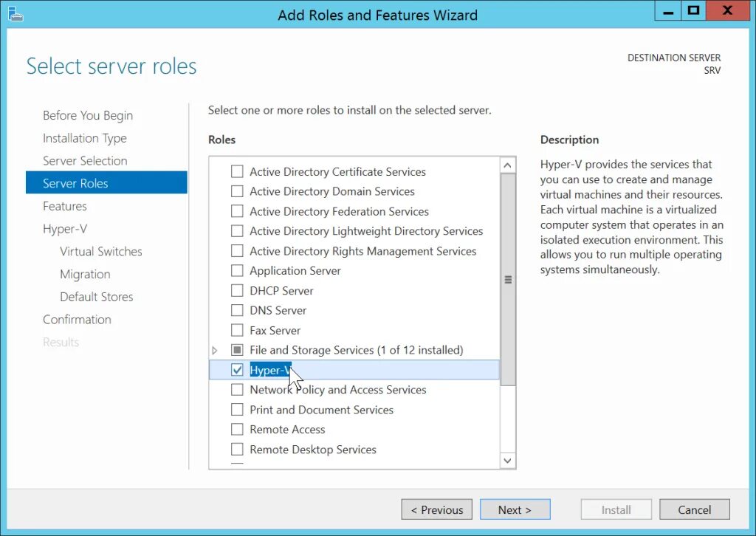Click the Roles list scrollbar thumb
This screenshot has width=756, height=536.
point(508,281)
